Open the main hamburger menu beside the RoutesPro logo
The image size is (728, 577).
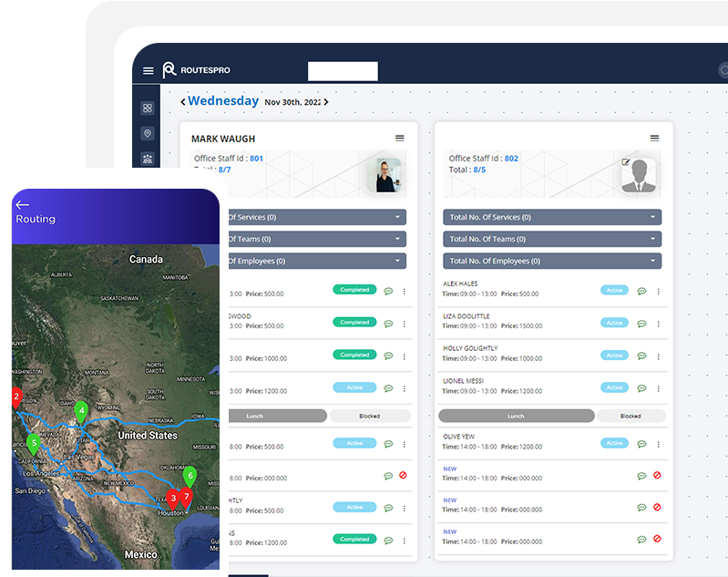click(x=149, y=71)
